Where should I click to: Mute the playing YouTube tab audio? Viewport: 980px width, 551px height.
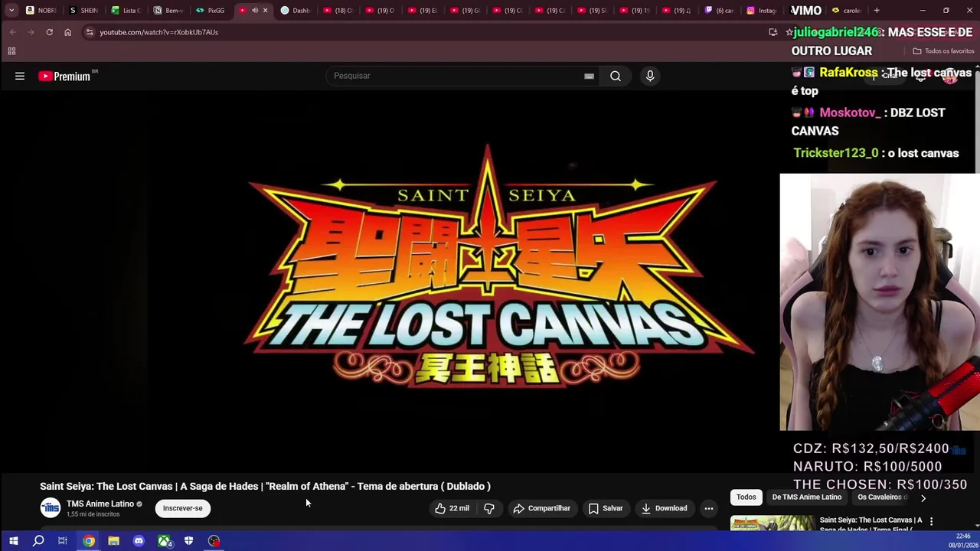[x=255, y=11]
